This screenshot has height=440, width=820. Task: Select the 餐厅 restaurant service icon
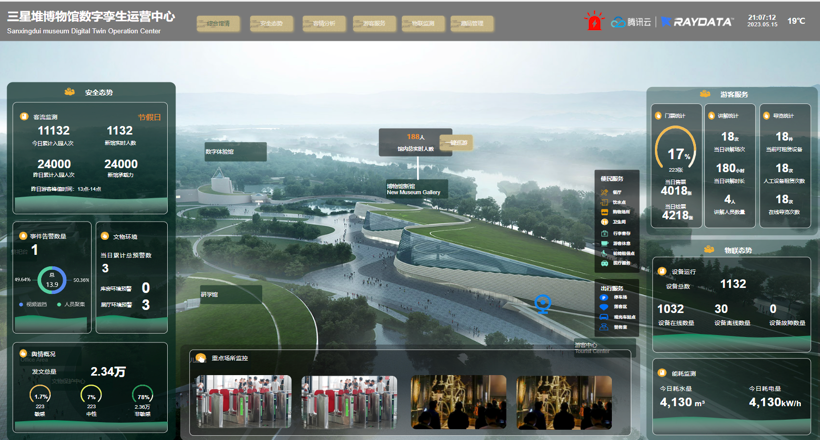pyautogui.click(x=605, y=193)
